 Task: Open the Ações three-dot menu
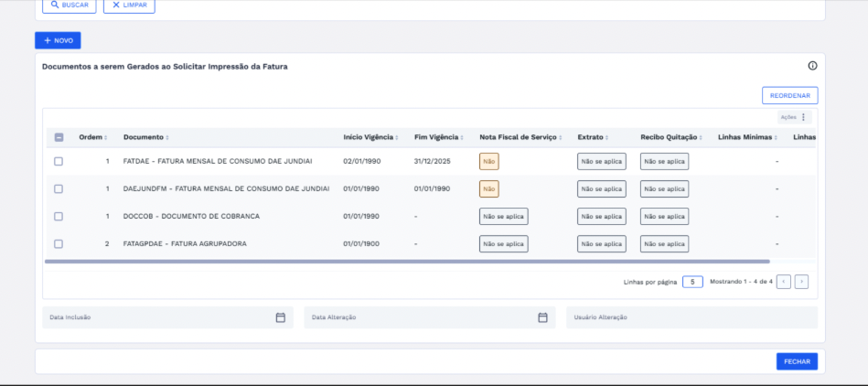coord(804,117)
